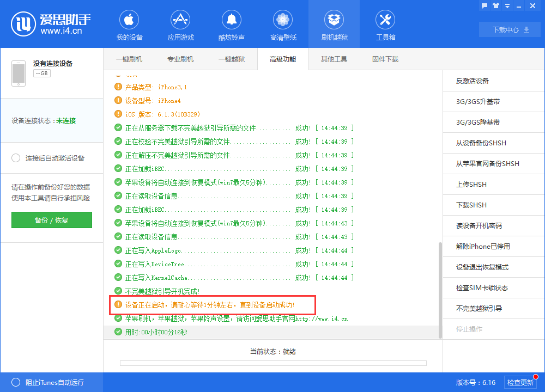This screenshot has width=545, height=392.
Task: Switch to 一键刷机 tab
Action: [x=129, y=59]
